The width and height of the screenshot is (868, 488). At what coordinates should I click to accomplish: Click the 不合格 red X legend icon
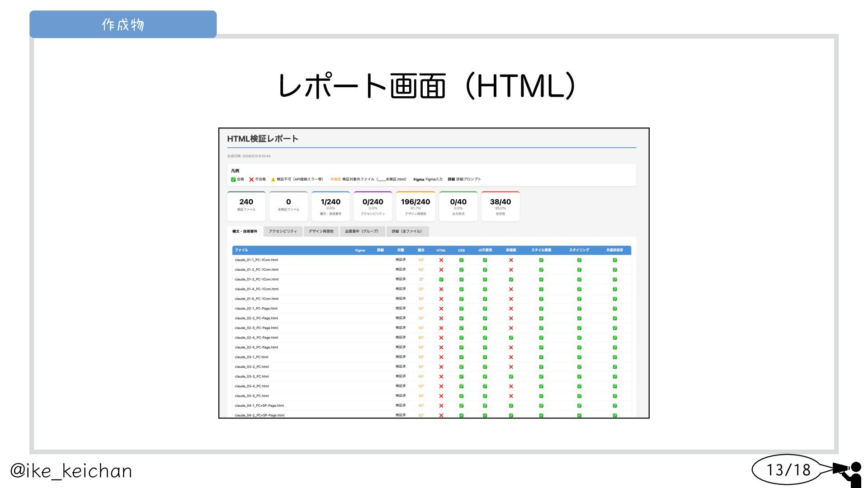coord(251,179)
